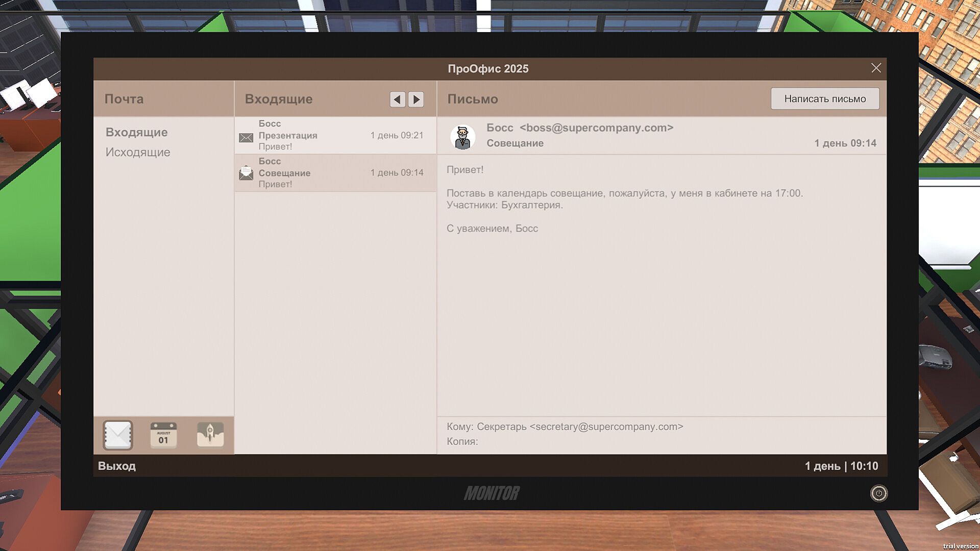Click recipient secretary@supercompany.com address
Screen dimensions: 980x551
[606, 427]
